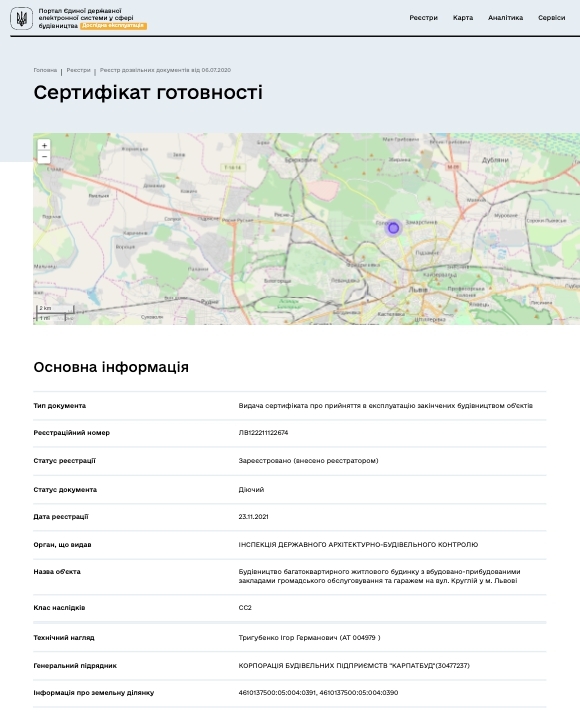Click the purple location marker on map
The height and width of the screenshot is (712, 580).
[393, 228]
